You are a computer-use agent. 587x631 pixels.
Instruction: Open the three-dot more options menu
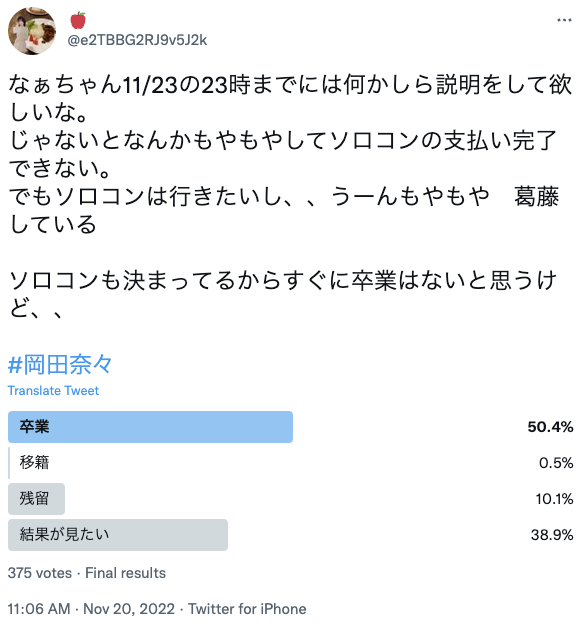(x=564, y=20)
